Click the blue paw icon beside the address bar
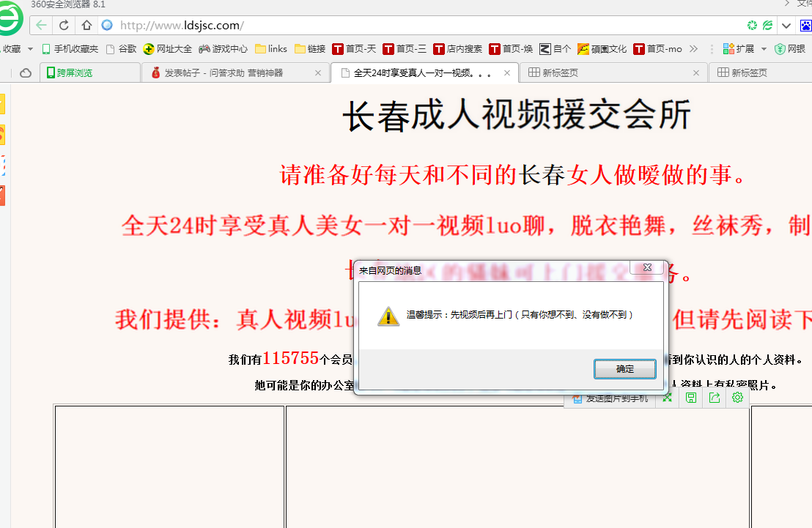 805,24
